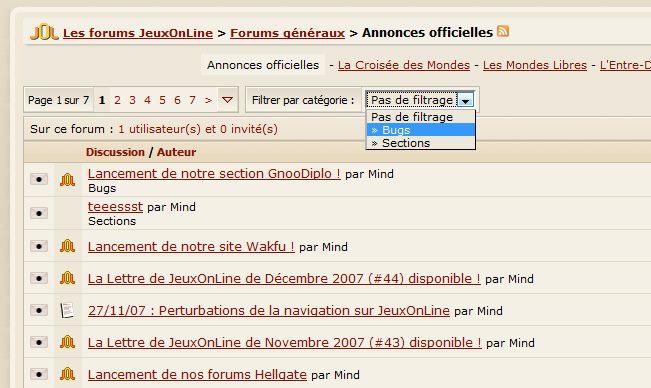Open thread 'teeessst'
This screenshot has height=388, width=651.
tap(115, 206)
